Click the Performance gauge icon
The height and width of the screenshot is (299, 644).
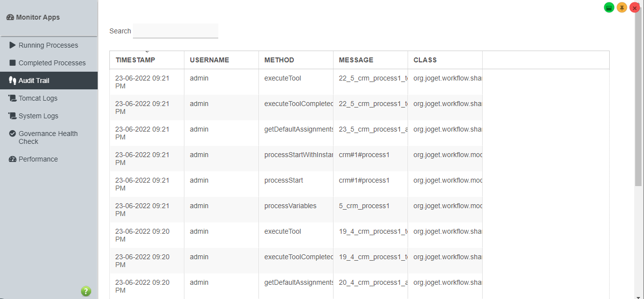(x=13, y=159)
